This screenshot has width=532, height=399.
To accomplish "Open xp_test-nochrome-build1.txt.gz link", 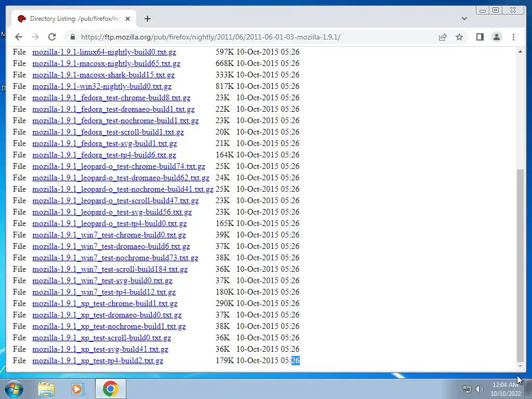I will pyautogui.click(x=109, y=326).
